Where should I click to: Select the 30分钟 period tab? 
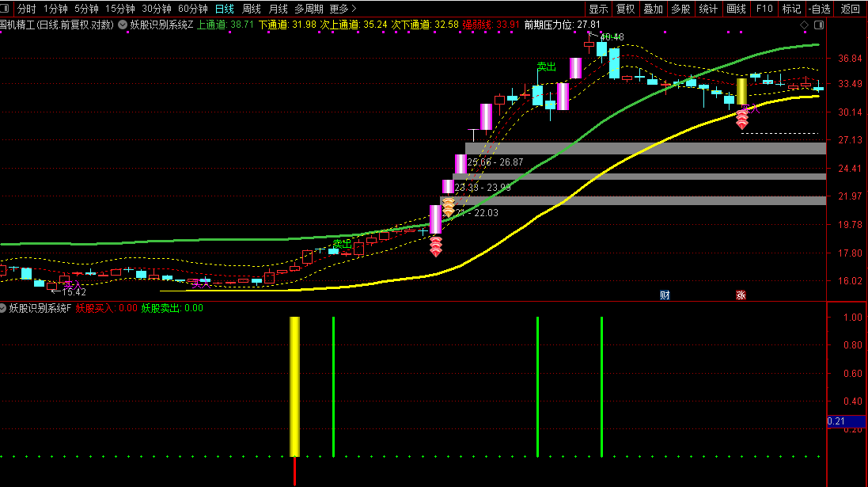point(157,9)
